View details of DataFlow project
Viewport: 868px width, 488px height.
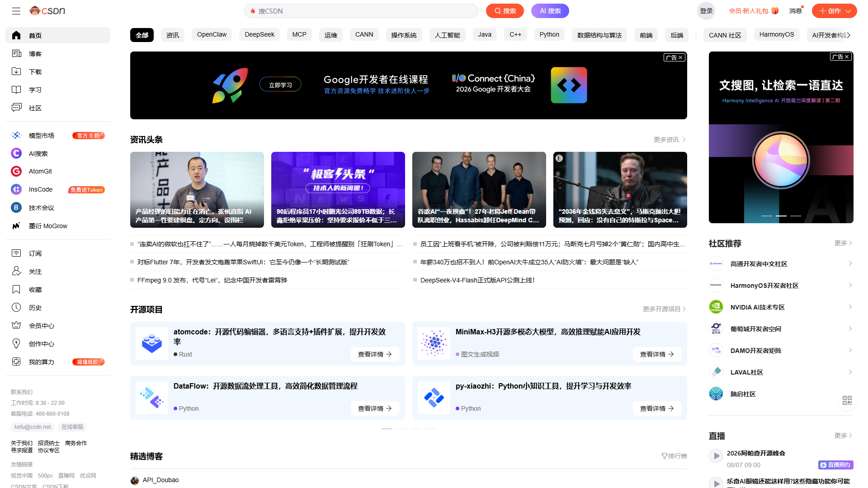tap(375, 408)
